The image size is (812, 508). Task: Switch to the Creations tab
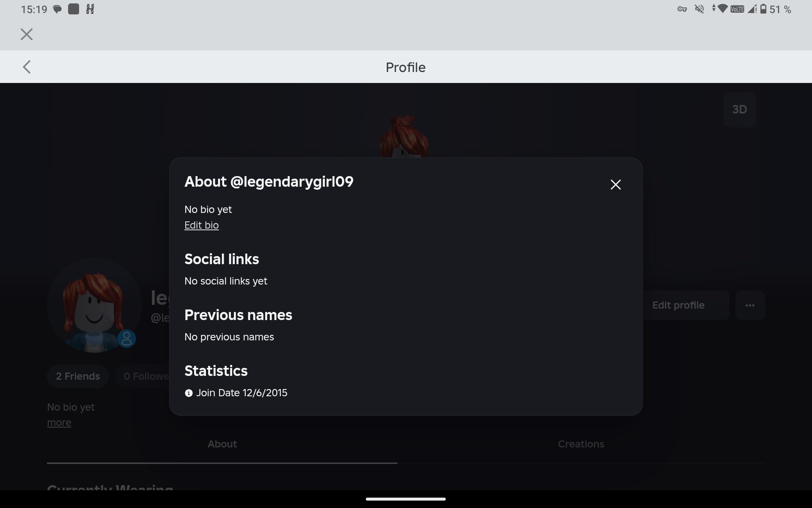581,444
